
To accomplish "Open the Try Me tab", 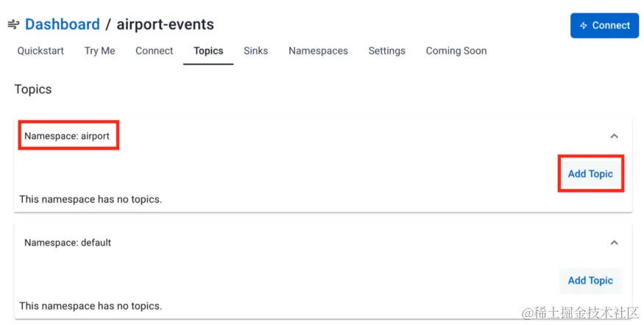I will (99, 51).
